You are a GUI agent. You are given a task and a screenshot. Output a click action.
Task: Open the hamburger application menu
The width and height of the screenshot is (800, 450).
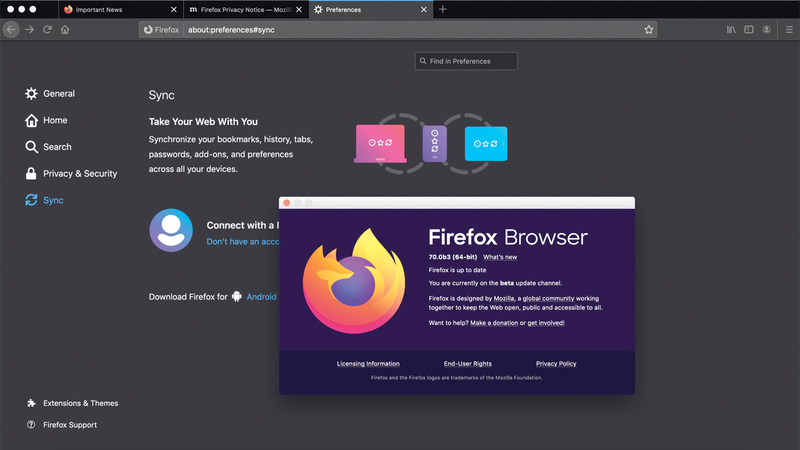point(789,30)
